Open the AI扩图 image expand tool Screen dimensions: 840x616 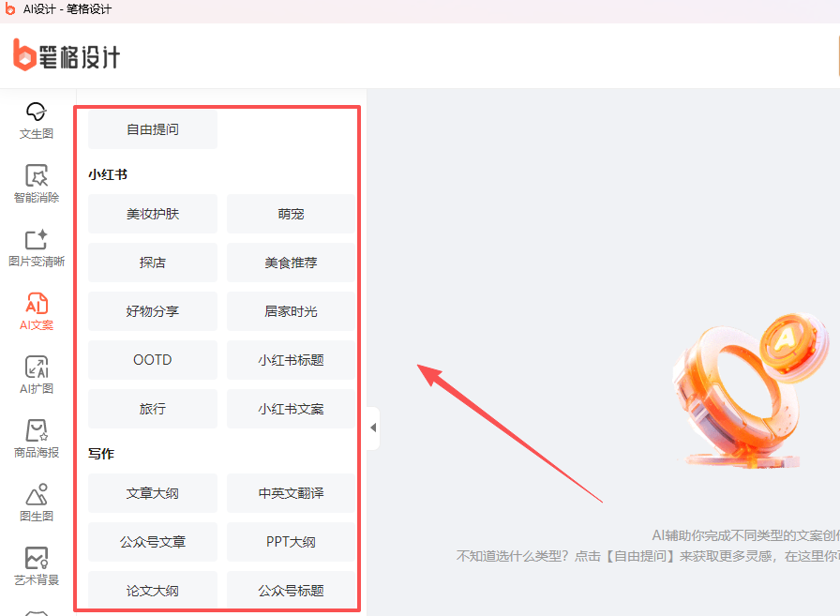click(x=37, y=375)
